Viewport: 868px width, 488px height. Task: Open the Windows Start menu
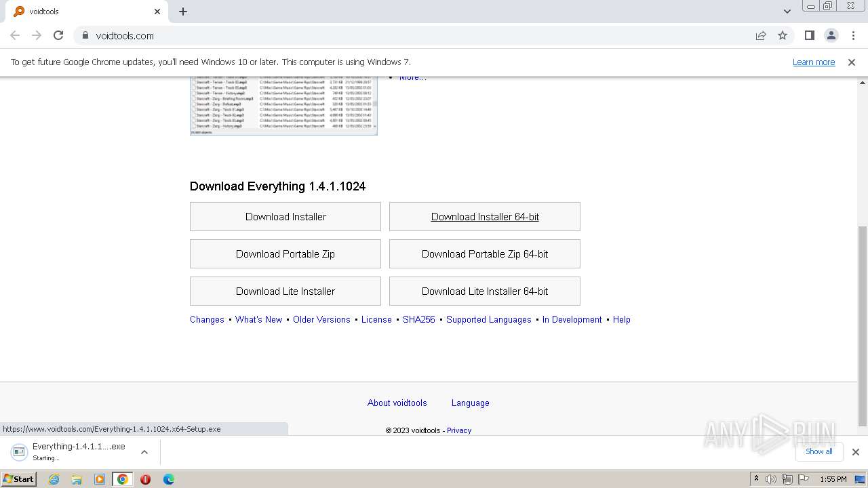coord(19,479)
